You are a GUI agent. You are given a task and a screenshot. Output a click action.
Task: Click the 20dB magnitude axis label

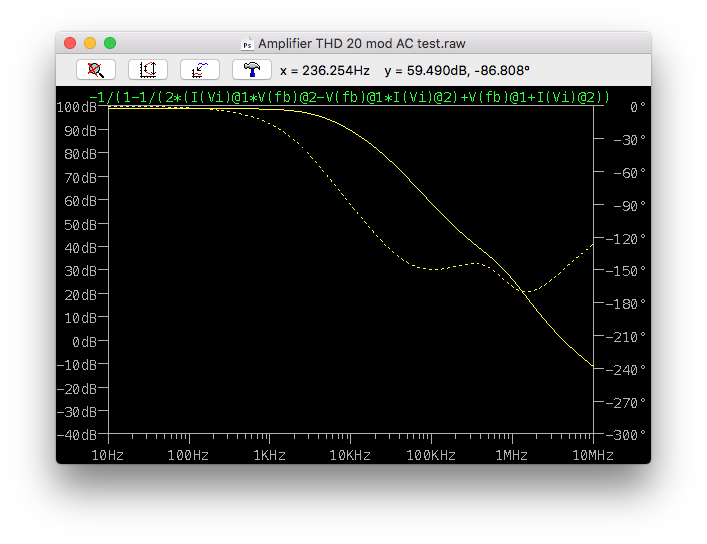click(x=80, y=295)
